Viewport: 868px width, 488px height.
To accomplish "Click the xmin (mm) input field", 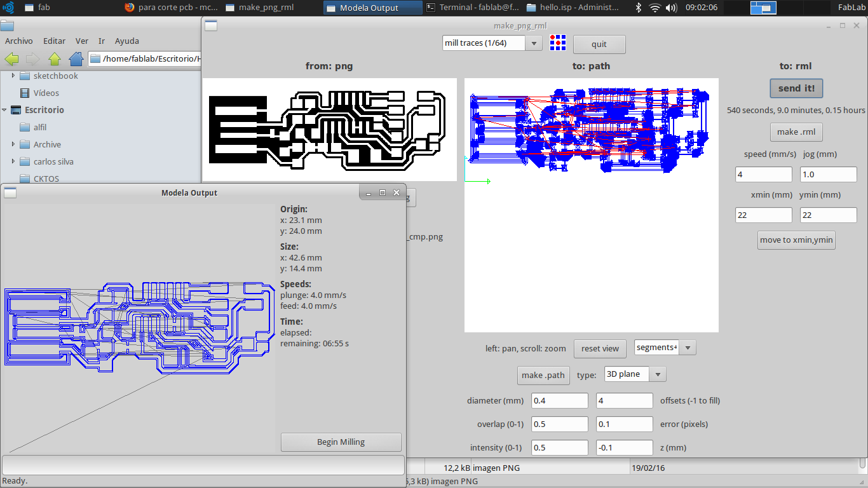I will click(764, 215).
